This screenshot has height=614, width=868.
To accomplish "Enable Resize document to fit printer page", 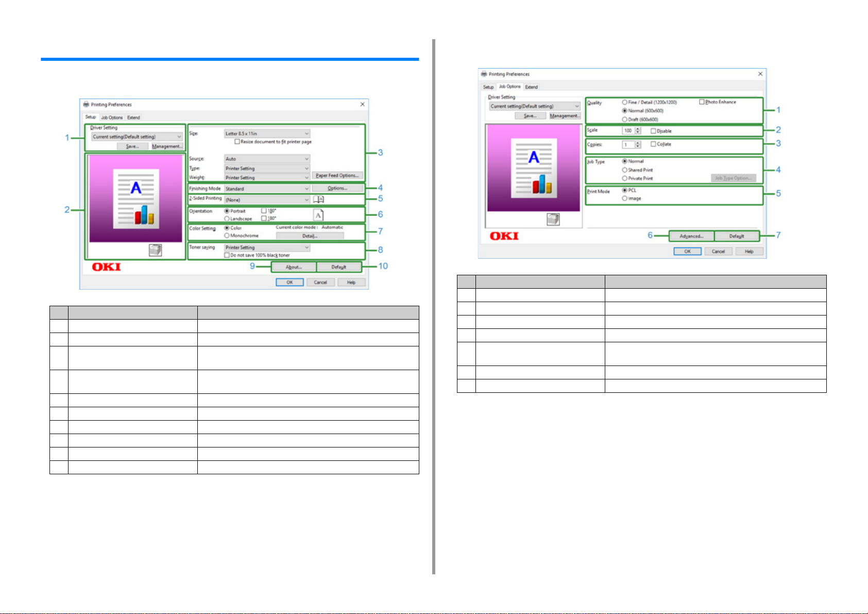I will point(237,142).
